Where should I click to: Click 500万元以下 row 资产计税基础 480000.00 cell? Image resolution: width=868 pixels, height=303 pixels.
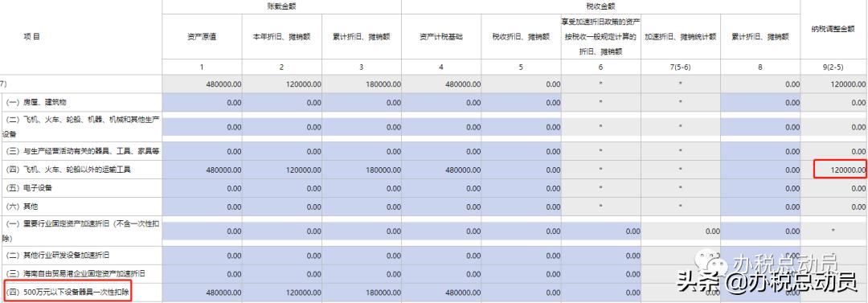441,292
